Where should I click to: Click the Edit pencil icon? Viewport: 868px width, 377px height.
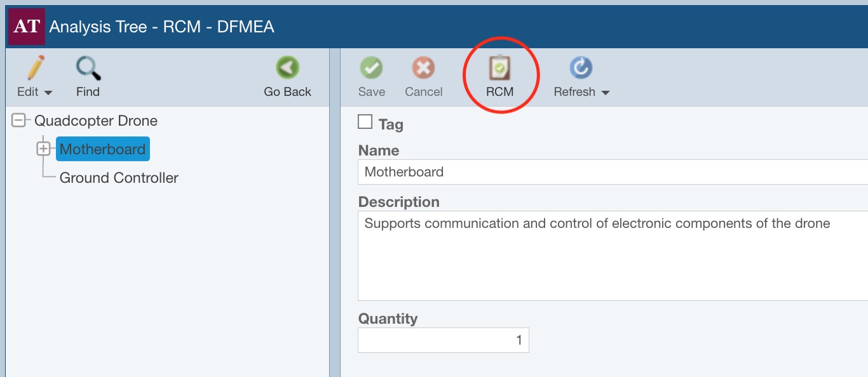[36, 68]
